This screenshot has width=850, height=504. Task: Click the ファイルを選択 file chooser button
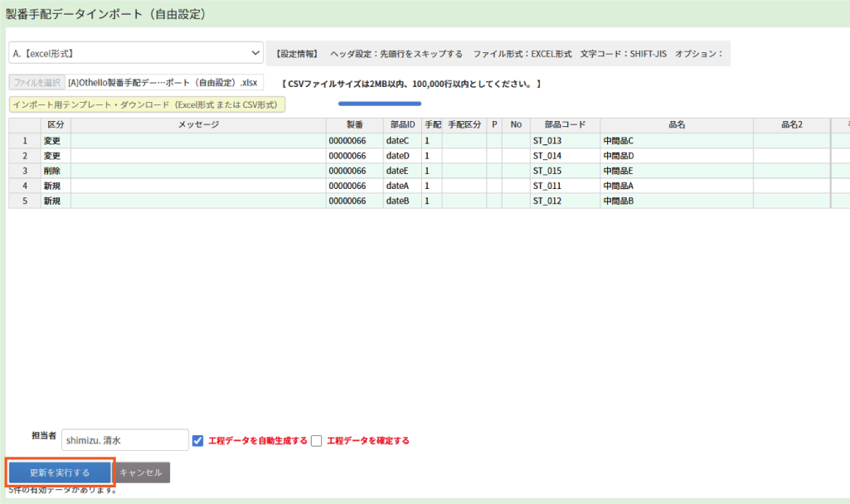click(x=36, y=83)
